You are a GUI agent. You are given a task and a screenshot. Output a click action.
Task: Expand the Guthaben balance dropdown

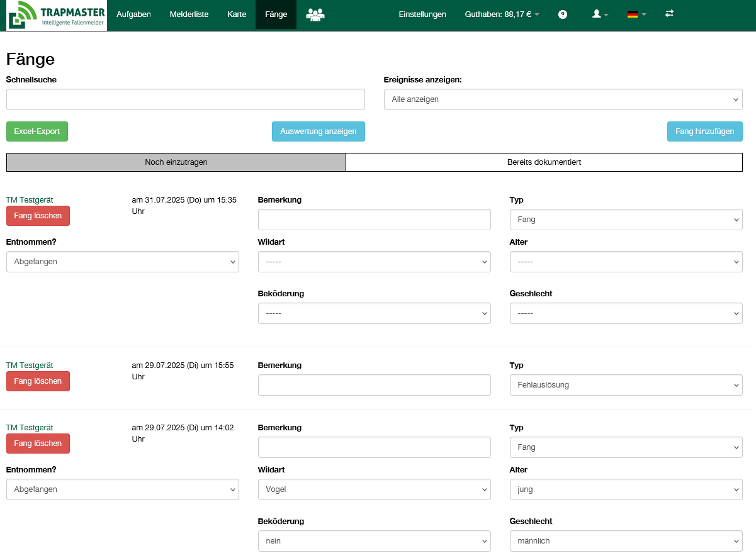click(x=502, y=14)
